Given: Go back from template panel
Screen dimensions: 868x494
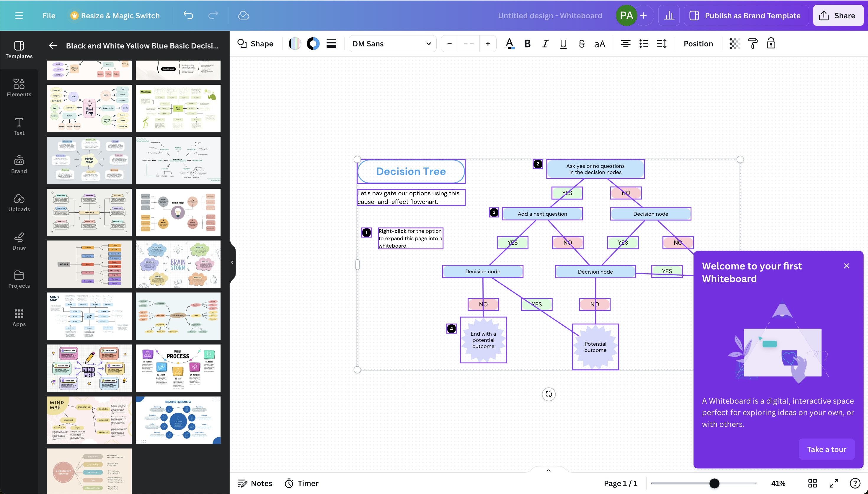Looking at the screenshot, I should (53, 45).
